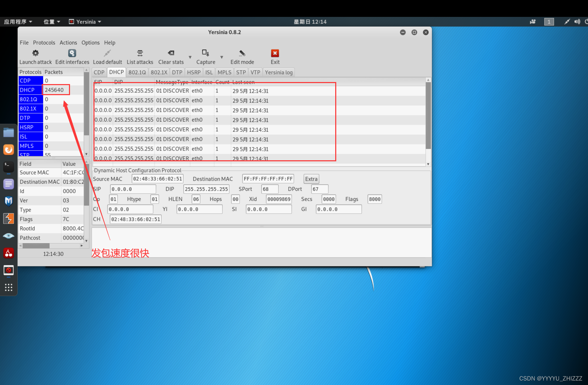Switch to the VTP tab

(256, 72)
